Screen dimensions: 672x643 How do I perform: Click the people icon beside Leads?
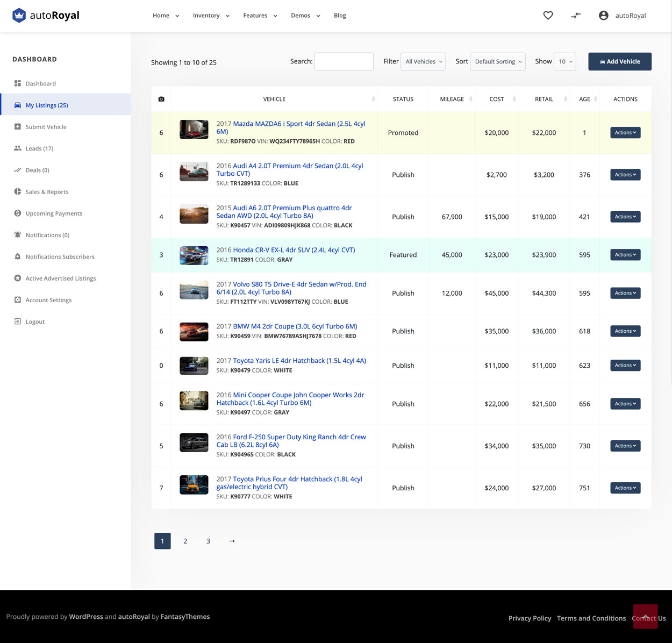tap(18, 148)
